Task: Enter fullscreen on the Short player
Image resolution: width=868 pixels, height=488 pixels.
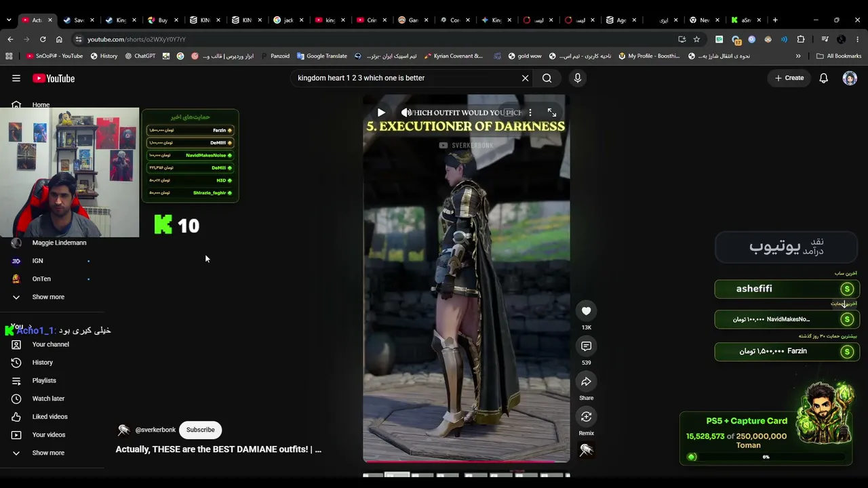Action: click(x=552, y=113)
